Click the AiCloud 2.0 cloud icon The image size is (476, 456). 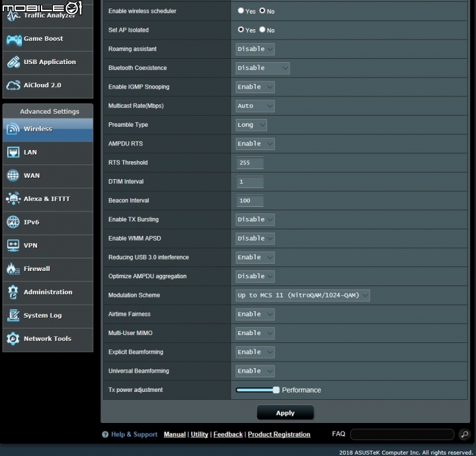pos(14,85)
